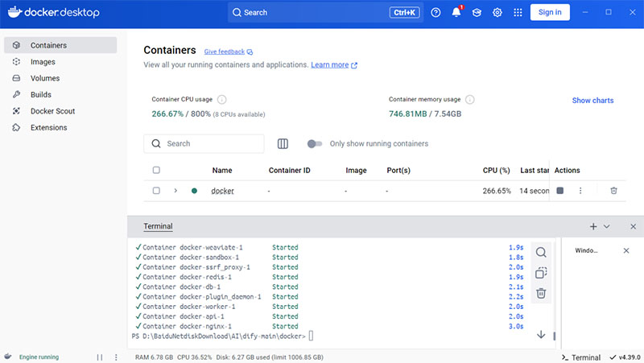Click the top search bar
This screenshot has height=363, width=644.
click(x=325, y=12)
